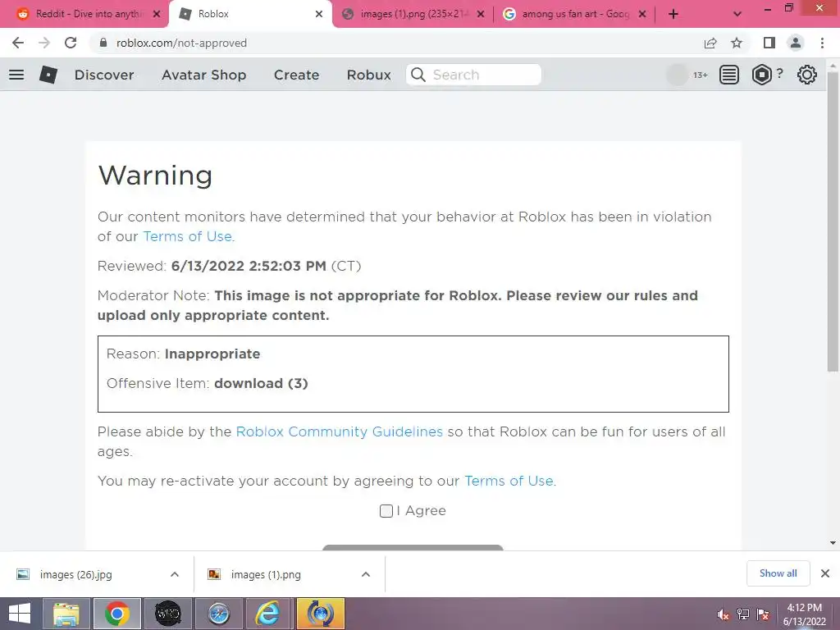
Task: Open the Roblox Community Guidelines link
Action: pyautogui.click(x=339, y=431)
